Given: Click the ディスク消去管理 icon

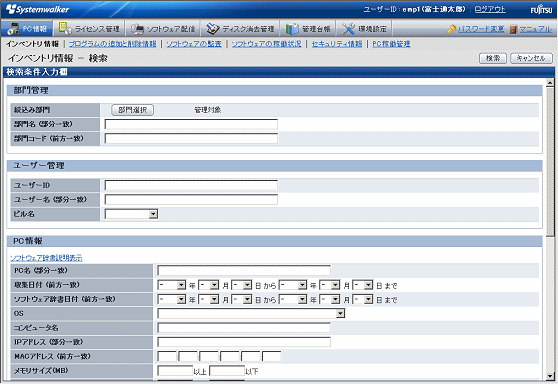Looking at the screenshot, I should (x=213, y=29).
